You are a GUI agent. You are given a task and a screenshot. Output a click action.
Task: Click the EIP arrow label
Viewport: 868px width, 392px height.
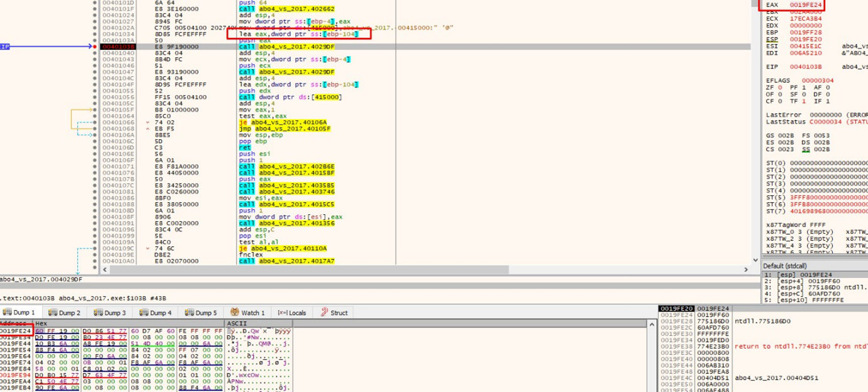click(x=4, y=47)
